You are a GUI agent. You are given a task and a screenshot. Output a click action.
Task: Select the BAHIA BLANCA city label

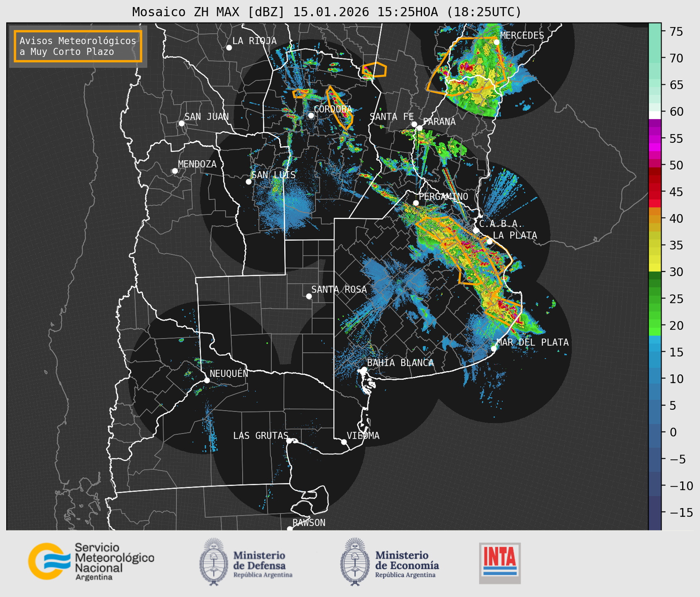(x=400, y=363)
